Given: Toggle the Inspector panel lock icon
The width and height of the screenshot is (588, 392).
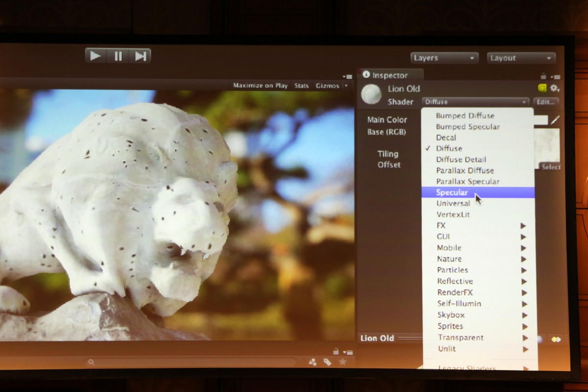Looking at the screenshot, I should (x=543, y=76).
